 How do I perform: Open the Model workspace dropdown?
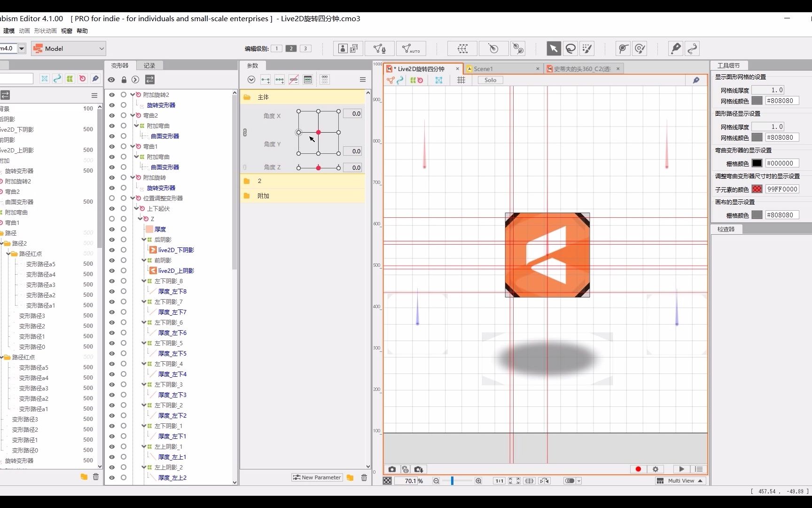pyautogui.click(x=69, y=48)
